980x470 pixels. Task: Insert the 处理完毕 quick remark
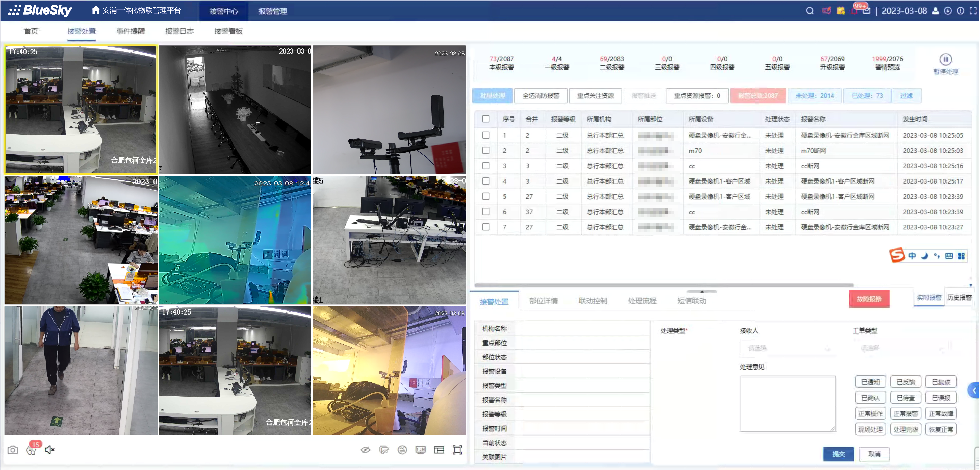click(906, 429)
